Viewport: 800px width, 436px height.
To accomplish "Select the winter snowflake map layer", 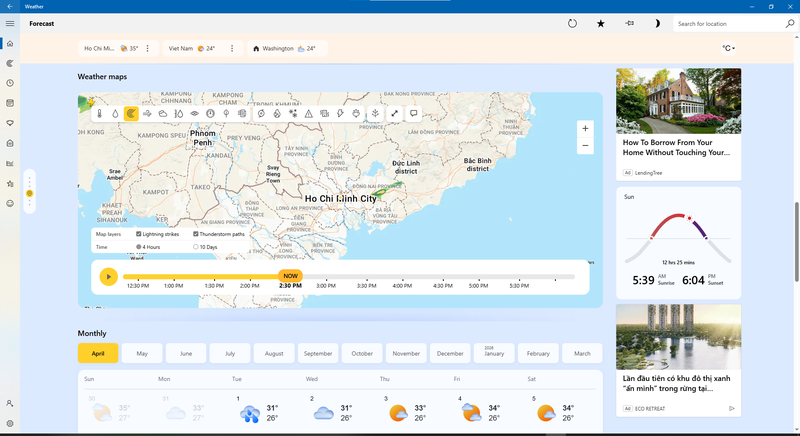I will click(293, 114).
